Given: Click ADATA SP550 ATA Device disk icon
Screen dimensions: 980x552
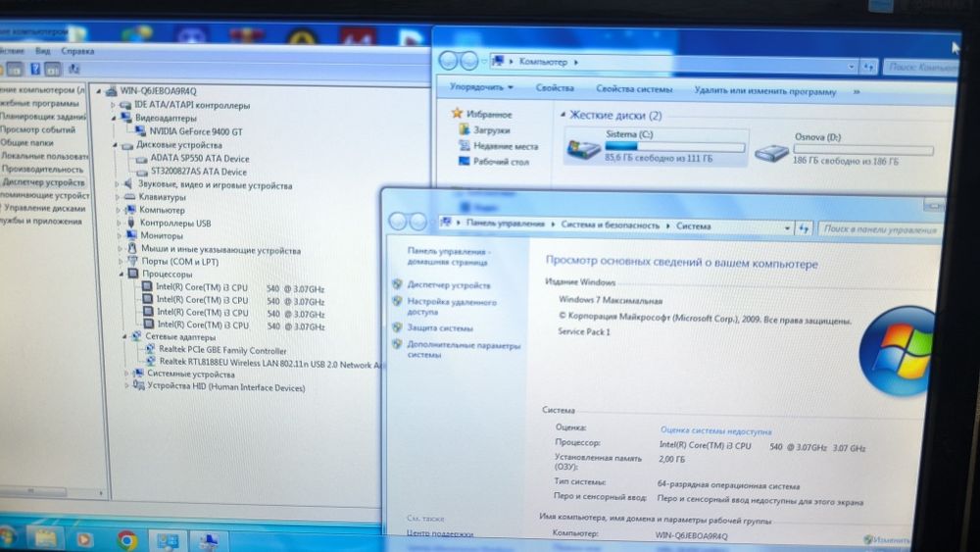Looking at the screenshot, I should pos(142,159).
